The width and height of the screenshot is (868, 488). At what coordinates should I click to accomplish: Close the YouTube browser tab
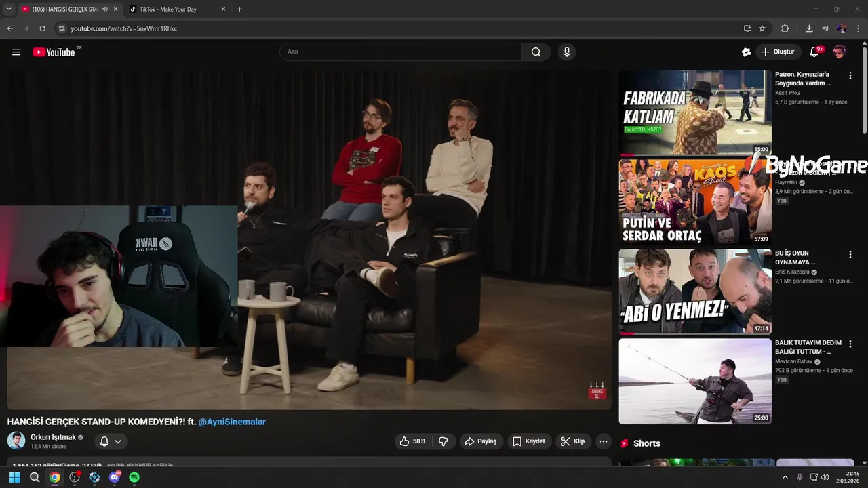(x=115, y=9)
